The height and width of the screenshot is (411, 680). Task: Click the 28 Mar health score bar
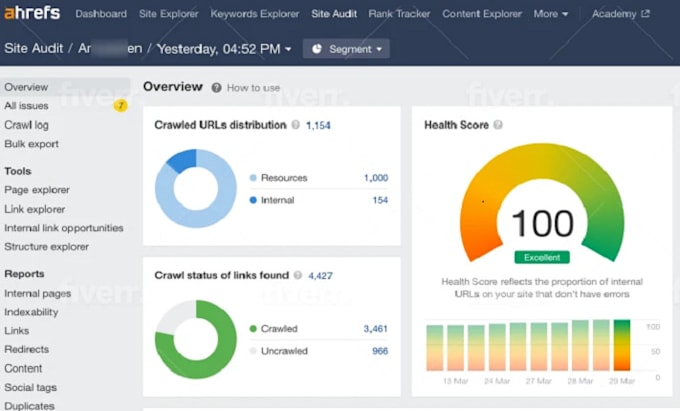(x=580, y=346)
